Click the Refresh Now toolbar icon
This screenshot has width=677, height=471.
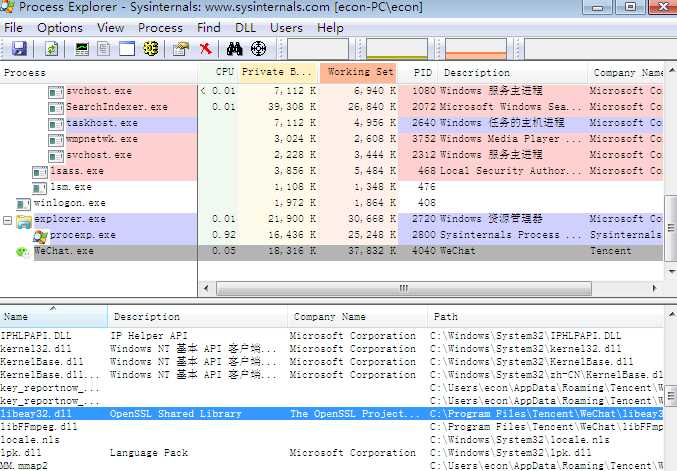51,49
